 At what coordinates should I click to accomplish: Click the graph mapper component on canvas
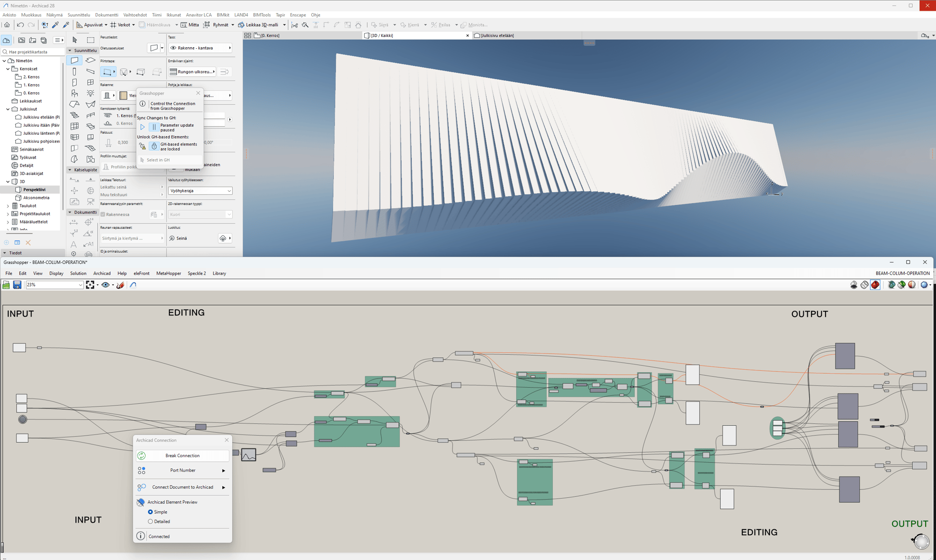(x=249, y=455)
